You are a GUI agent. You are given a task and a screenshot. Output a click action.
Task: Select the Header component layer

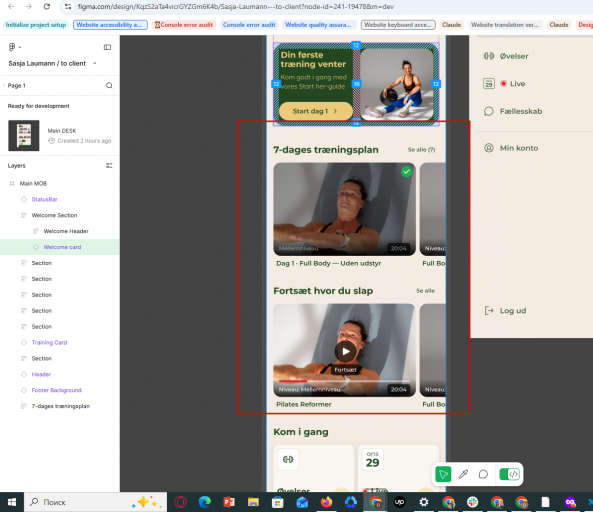click(x=41, y=374)
